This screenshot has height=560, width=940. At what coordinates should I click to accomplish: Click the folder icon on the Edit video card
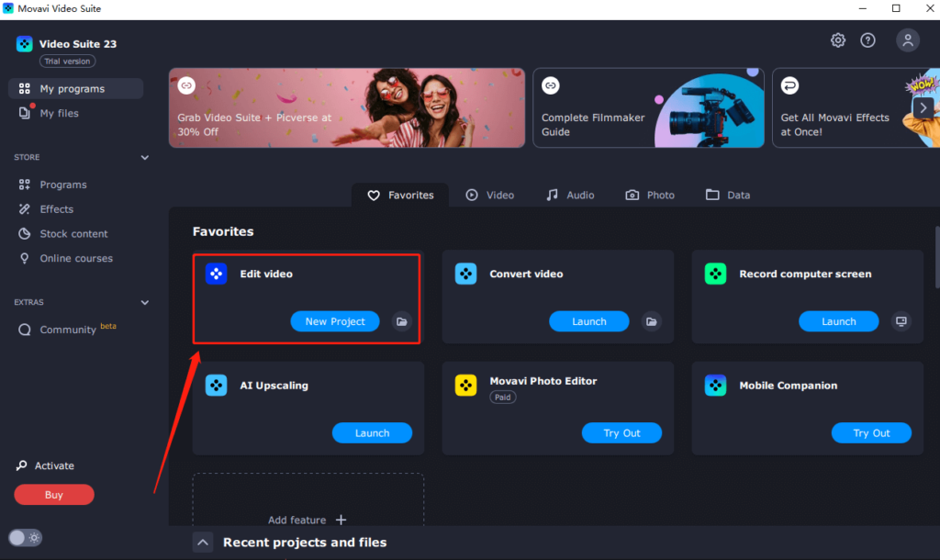401,321
